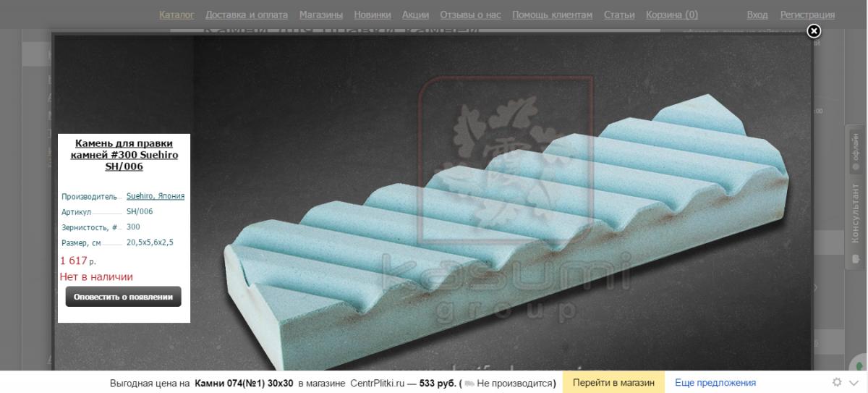Close the product image lightbox

tap(814, 31)
